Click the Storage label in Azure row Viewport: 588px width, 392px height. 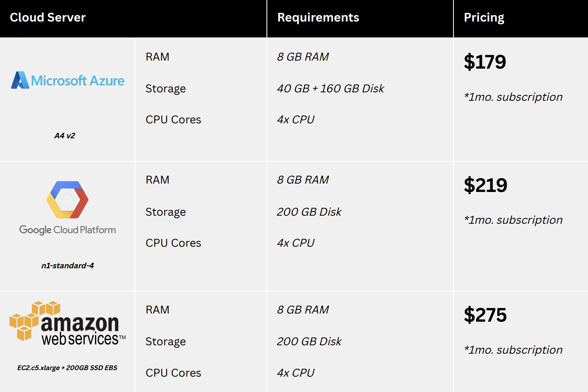166,89
